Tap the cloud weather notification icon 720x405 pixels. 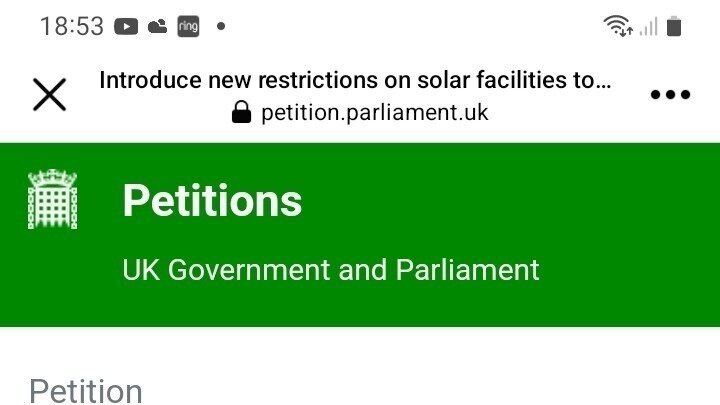point(157,27)
